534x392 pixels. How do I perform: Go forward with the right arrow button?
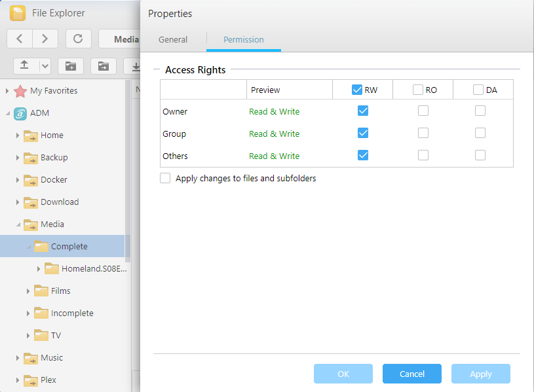click(45, 39)
